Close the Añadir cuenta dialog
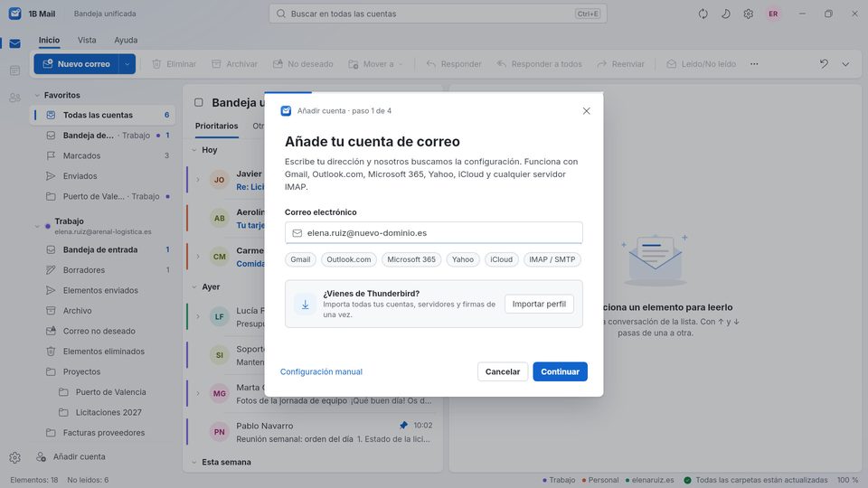The width and height of the screenshot is (868, 488). click(x=586, y=111)
